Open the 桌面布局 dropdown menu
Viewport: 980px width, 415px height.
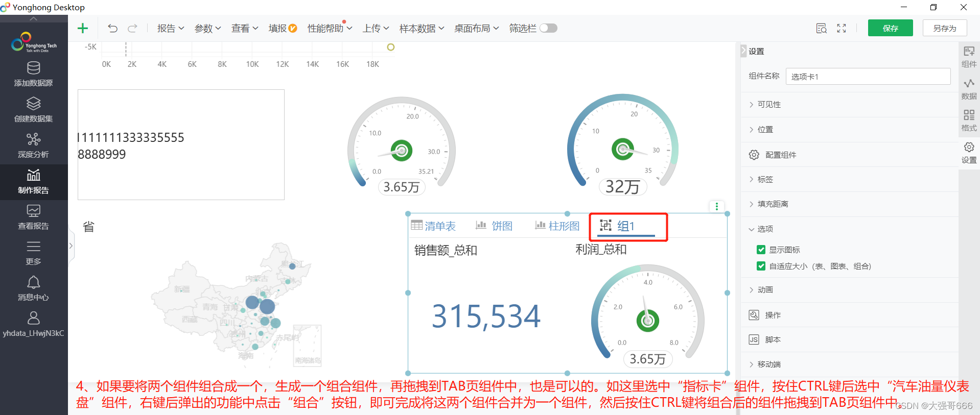(477, 28)
